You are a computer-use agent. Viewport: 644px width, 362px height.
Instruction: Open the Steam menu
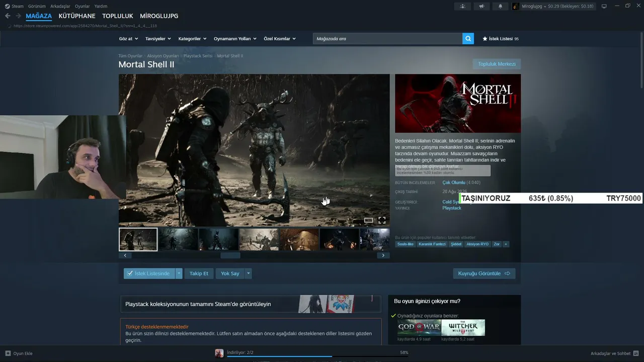coord(18,6)
